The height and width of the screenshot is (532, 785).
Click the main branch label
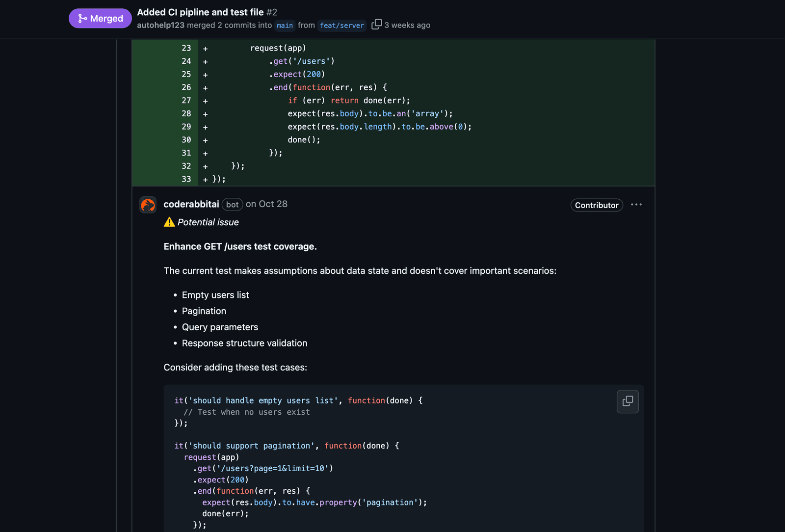click(285, 26)
